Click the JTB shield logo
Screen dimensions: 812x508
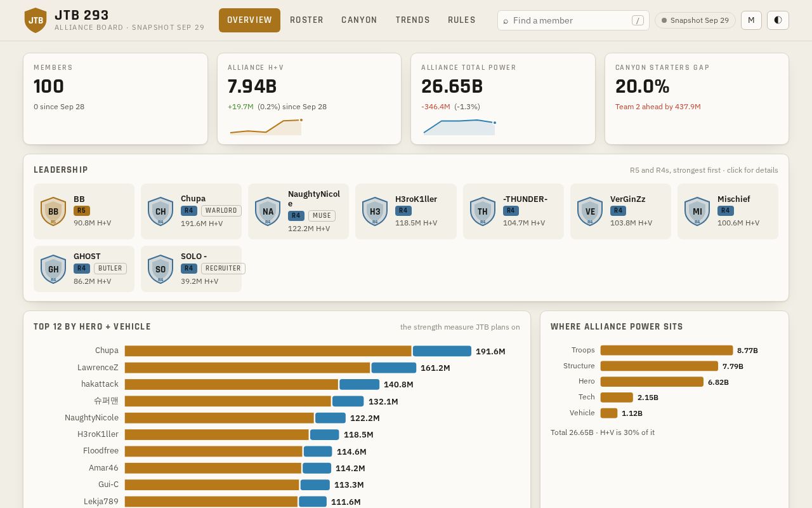pyautogui.click(x=36, y=20)
